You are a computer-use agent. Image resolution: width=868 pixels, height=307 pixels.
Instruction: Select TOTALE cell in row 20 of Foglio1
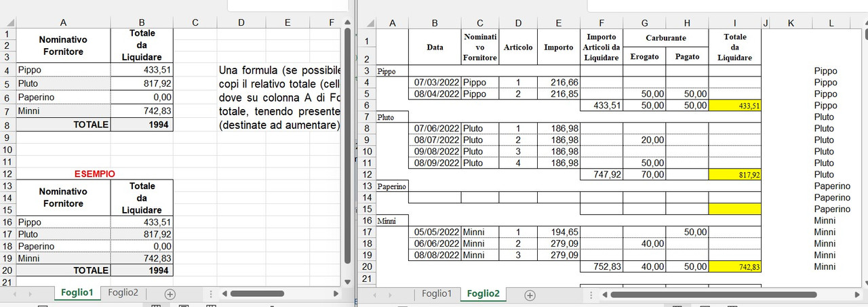coord(63,270)
